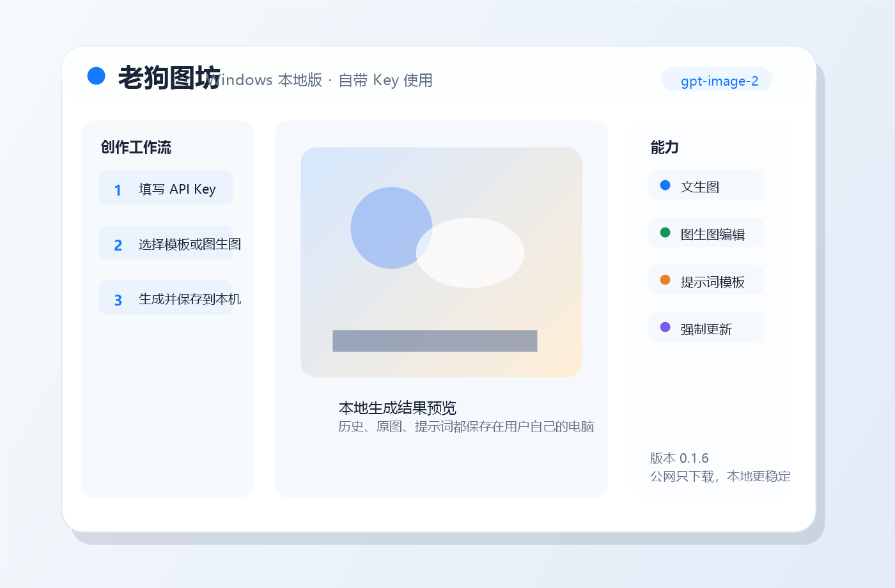895x588 pixels.
Task: Click the blue circle in the preview
Action: click(391, 228)
